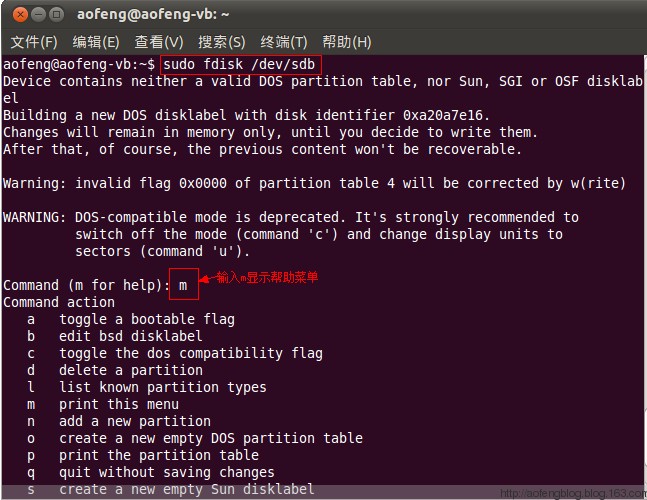
Task: Click the disk identifier 0xa20a7e16 text
Action: pos(442,115)
